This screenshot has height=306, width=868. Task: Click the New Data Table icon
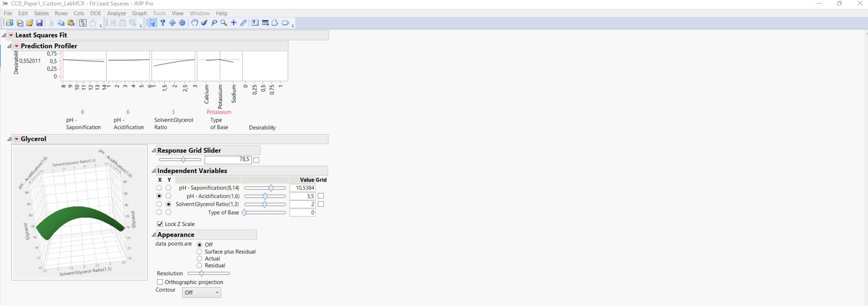click(9, 23)
